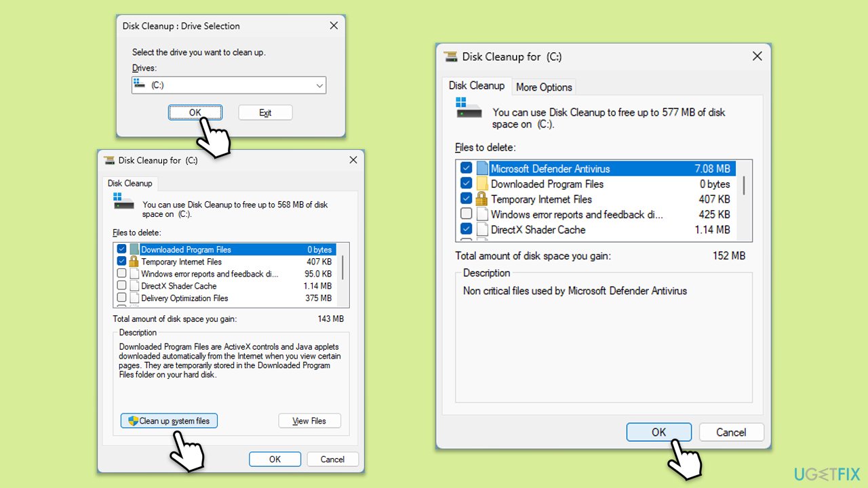The height and width of the screenshot is (488, 868).
Task: Uncheck Microsoft Defender Antivirus checkbox
Action: click(466, 168)
